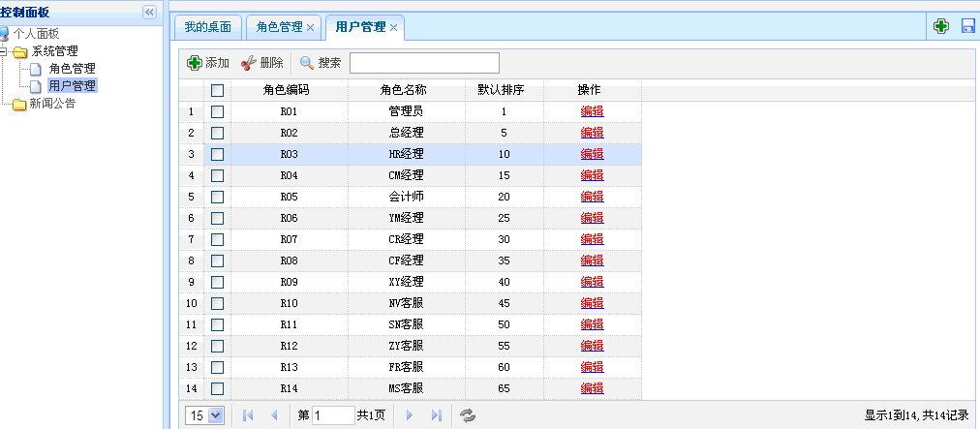This screenshot has height=429, width=980.
Task: Click 编辑 for ZY客服 row
Action: click(592, 346)
